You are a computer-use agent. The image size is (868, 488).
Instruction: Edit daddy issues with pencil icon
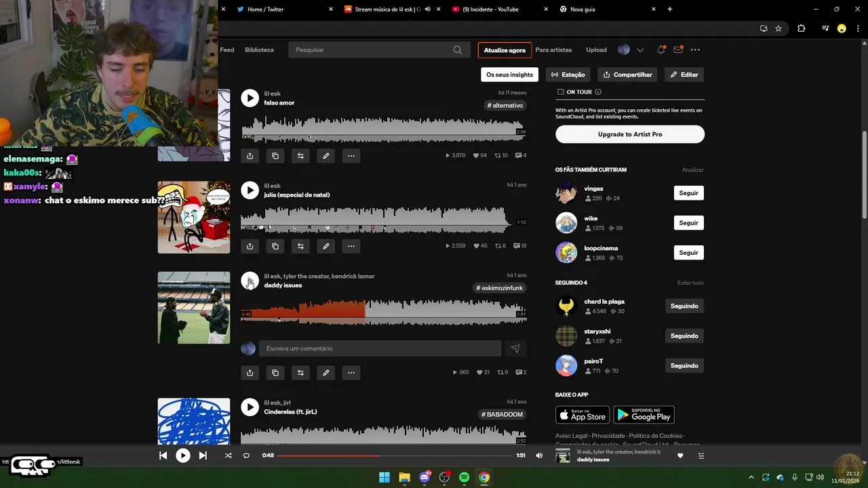tap(325, 373)
